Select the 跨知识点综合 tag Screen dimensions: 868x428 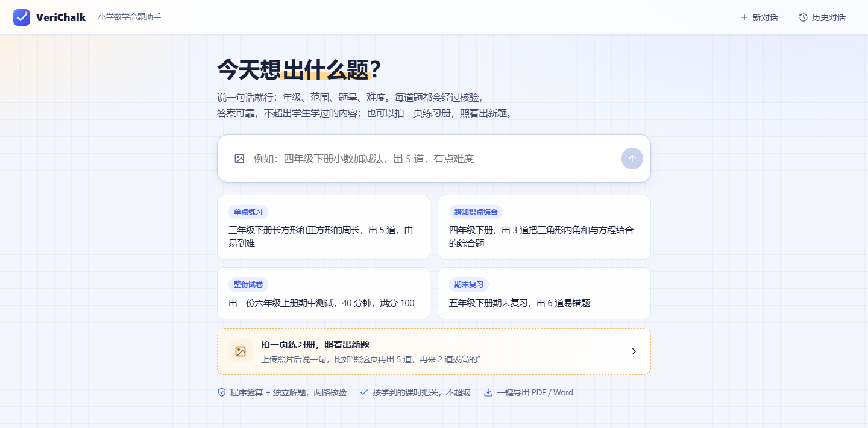click(x=476, y=212)
